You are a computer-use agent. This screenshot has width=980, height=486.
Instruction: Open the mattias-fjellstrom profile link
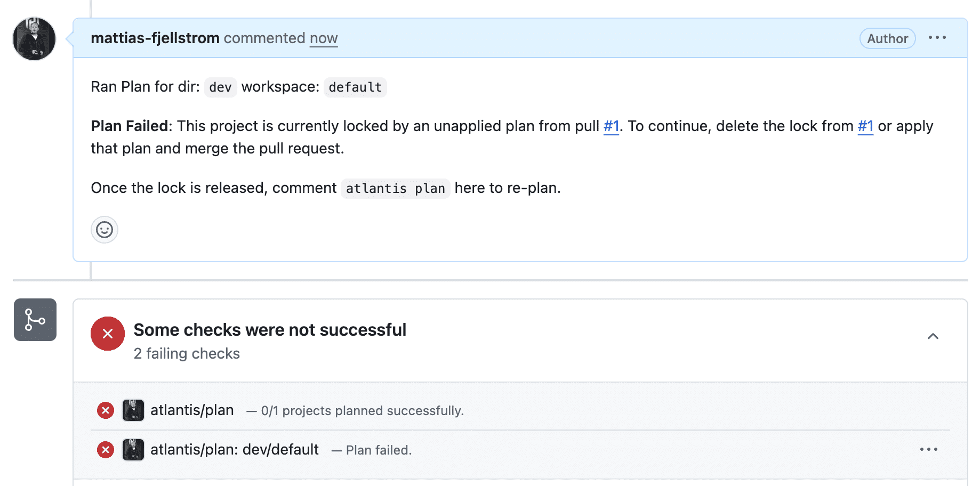point(155,38)
